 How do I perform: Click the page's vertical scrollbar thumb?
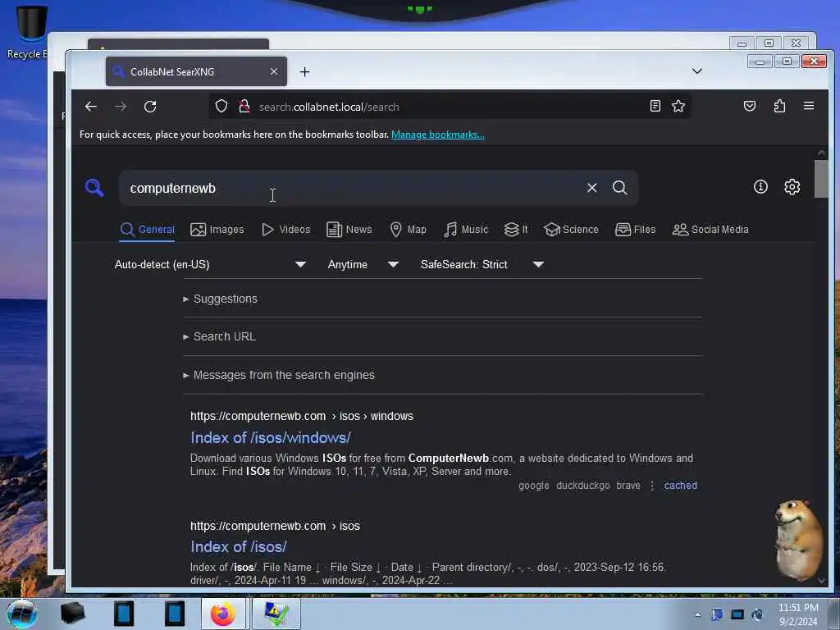tap(821, 179)
